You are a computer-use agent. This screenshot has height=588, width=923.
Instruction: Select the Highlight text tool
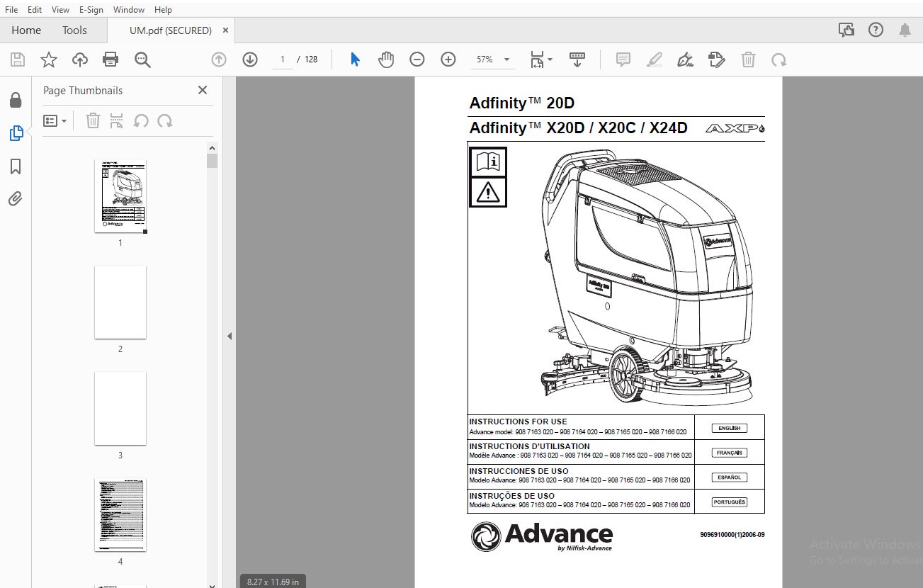point(655,60)
